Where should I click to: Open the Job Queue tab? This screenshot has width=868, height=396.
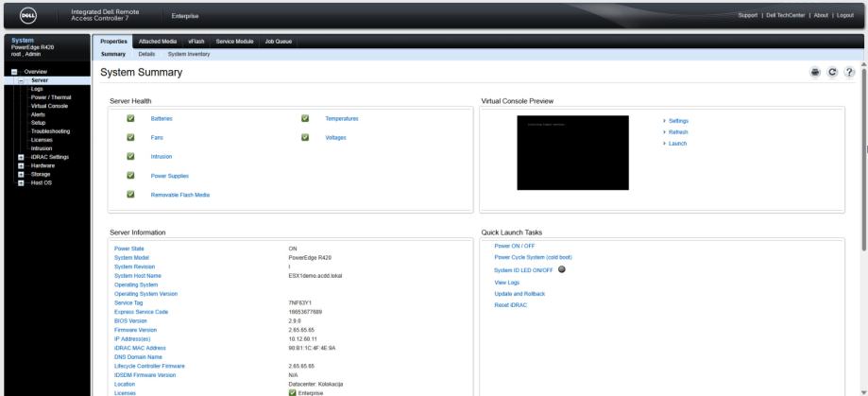(278, 42)
